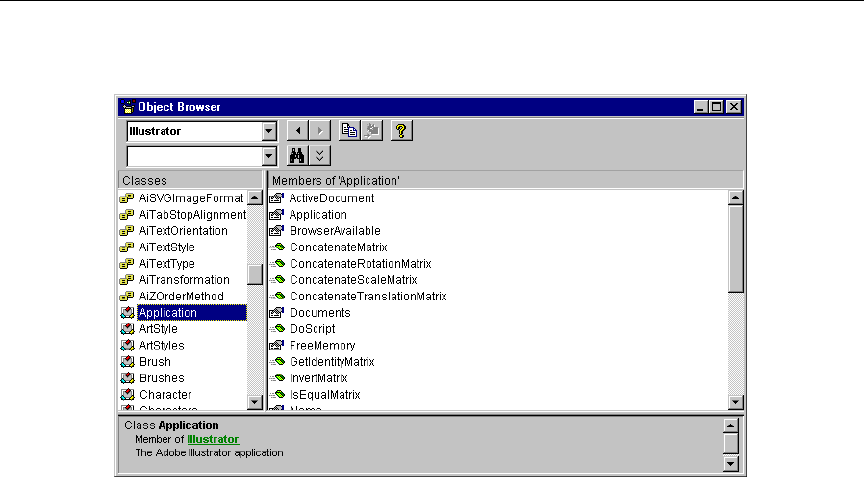Viewport: 864px width, 477px height.
Task: Open the Illustrator library dropdown
Action: (x=269, y=131)
